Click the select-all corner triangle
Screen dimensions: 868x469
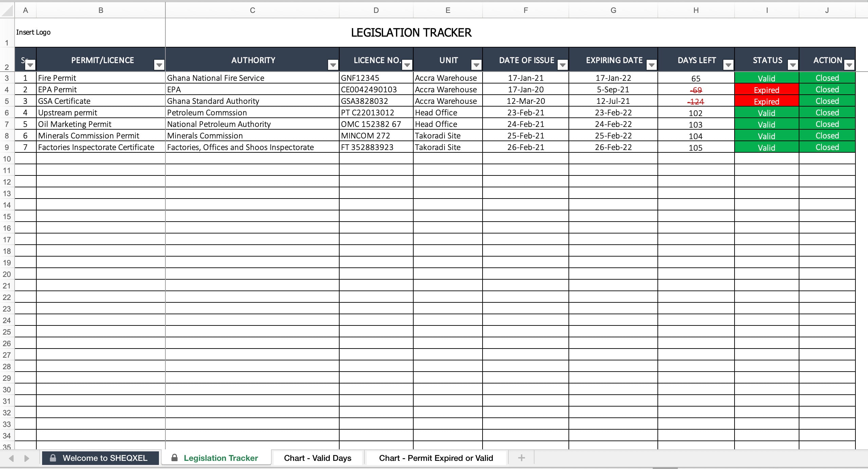point(6,10)
